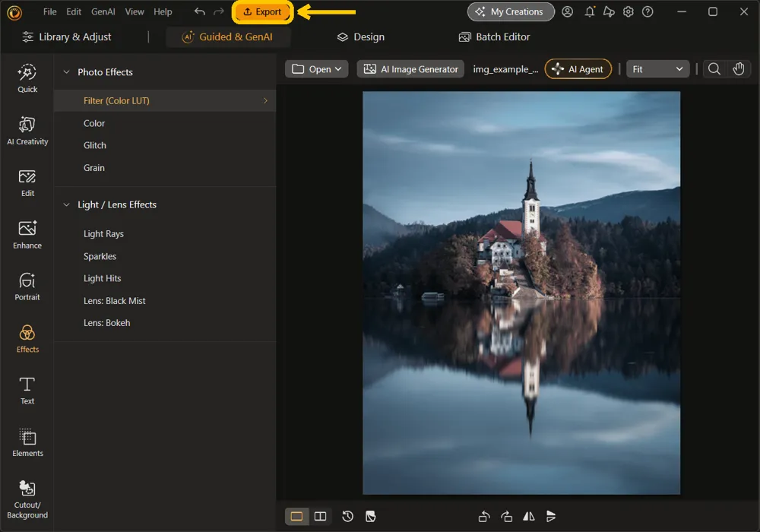This screenshot has width=760, height=532.
Task: Click the church lake photo preview
Action: pyautogui.click(x=521, y=293)
